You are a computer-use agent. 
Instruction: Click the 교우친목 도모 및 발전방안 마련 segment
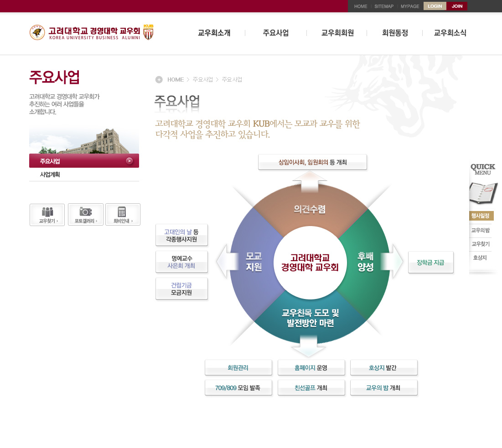tap(310, 318)
